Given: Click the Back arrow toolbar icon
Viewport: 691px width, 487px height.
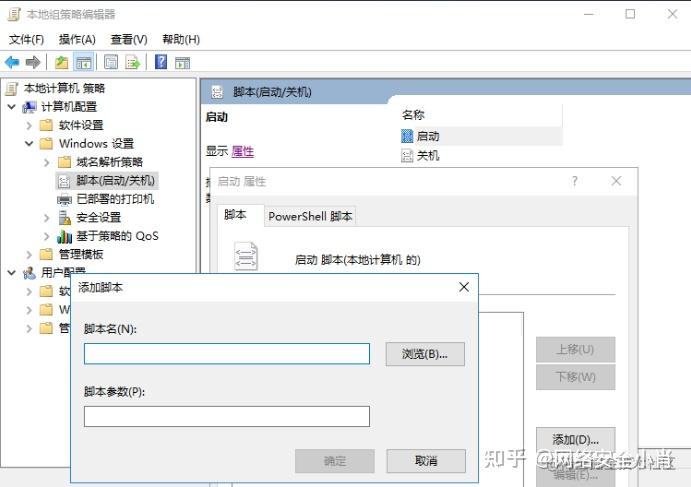Looking at the screenshot, I should click(x=12, y=63).
